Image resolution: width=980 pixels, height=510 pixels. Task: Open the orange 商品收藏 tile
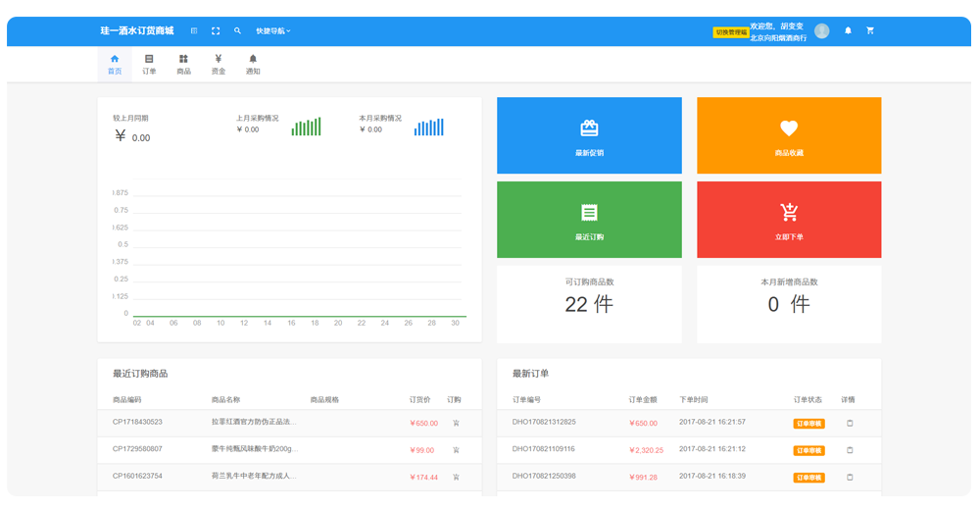click(789, 135)
